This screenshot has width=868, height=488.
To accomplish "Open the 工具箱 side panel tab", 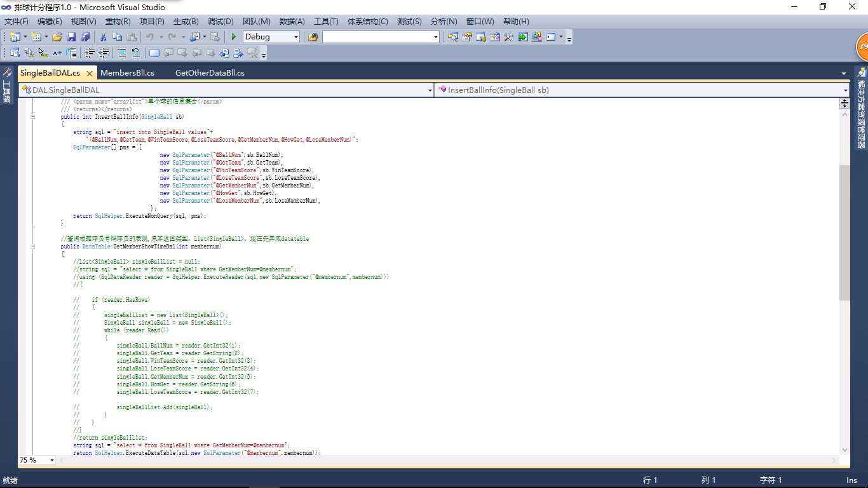I will click(x=7, y=86).
